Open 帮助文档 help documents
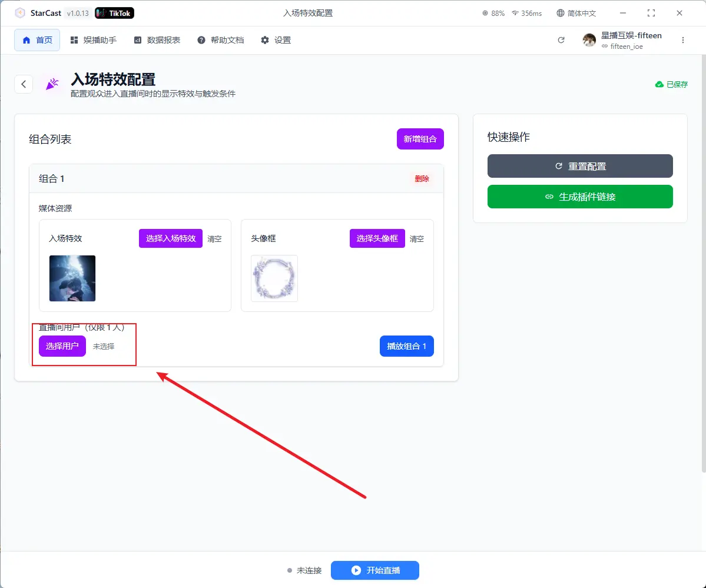706x588 pixels. tap(220, 40)
